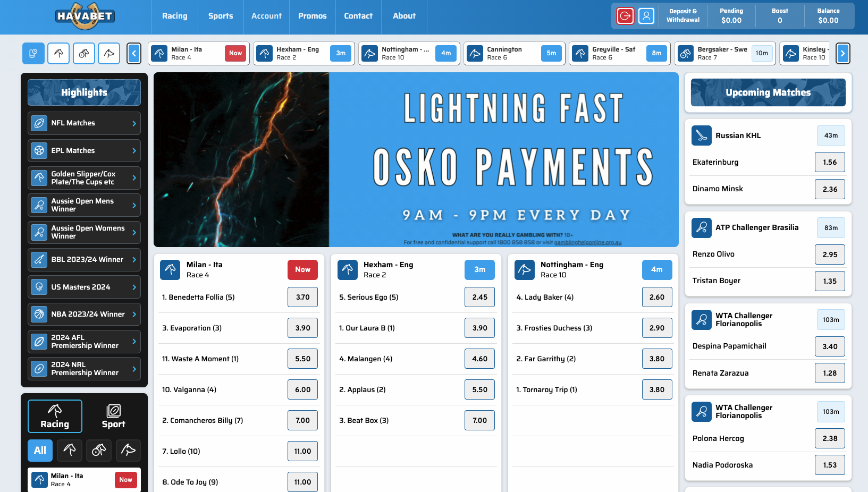
Task: Open Milan - Ita Race 4 in bottom sidebar
Action: [x=84, y=480]
